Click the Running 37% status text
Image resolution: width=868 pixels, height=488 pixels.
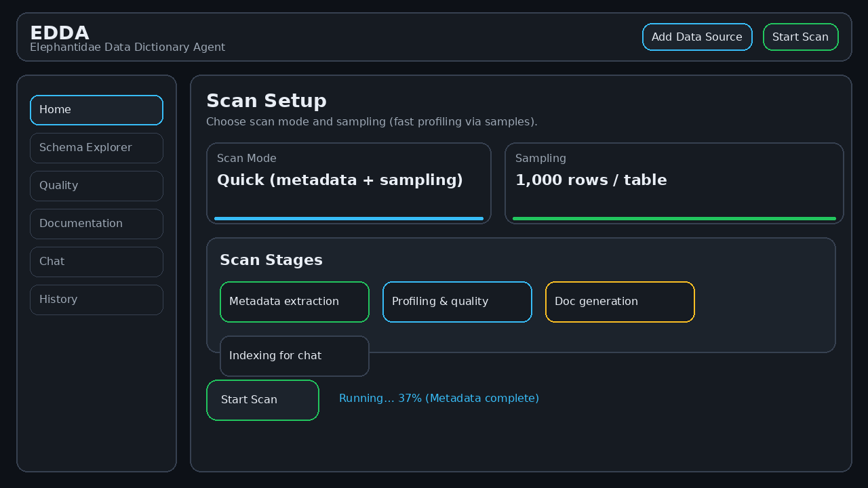[x=439, y=399]
